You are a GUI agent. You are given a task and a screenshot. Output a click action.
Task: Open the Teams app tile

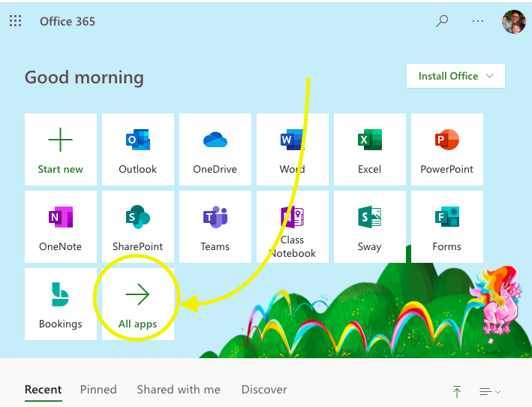tap(215, 227)
